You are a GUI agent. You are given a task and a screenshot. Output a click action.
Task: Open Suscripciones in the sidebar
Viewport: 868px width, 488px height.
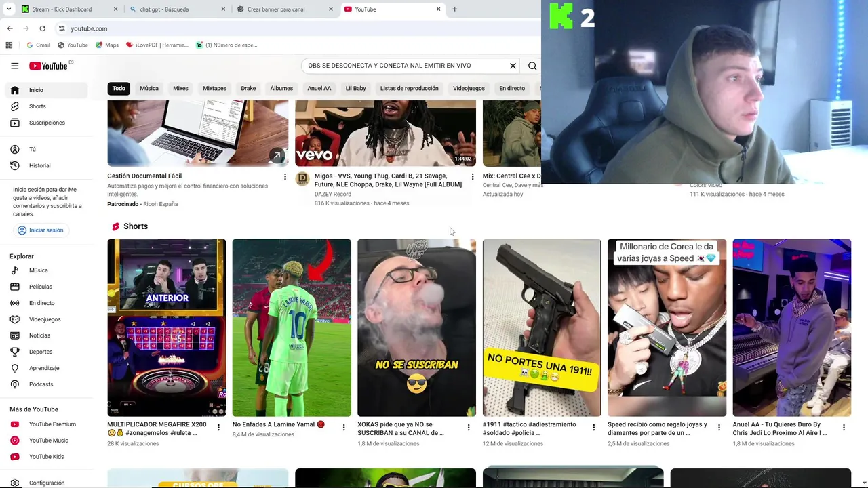click(x=47, y=123)
